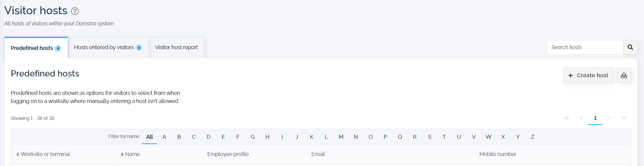
Task: Filter names by letter Z
Action: (x=533, y=137)
